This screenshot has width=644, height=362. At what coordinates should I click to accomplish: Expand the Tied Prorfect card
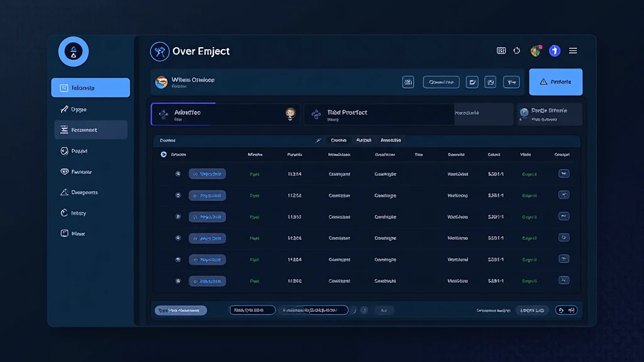point(380,114)
